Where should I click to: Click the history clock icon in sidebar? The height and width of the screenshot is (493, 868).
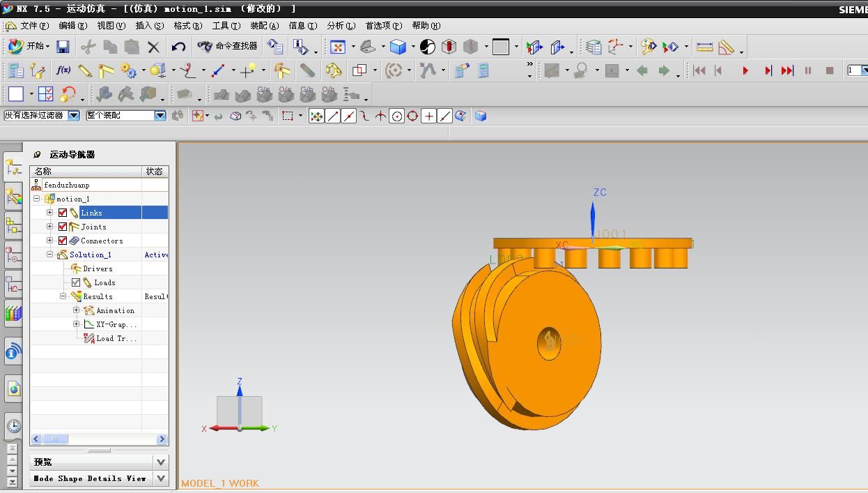(13, 425)
